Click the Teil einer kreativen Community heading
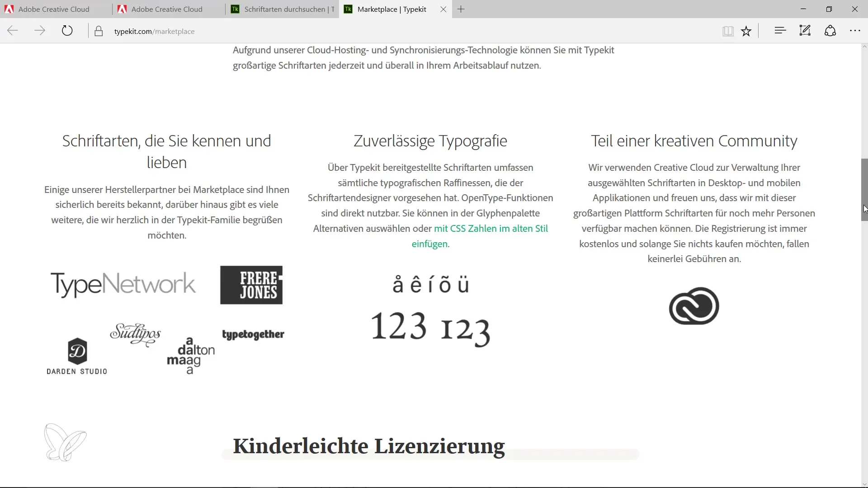This screenshot has height=488, width=868. coord(694,141)
